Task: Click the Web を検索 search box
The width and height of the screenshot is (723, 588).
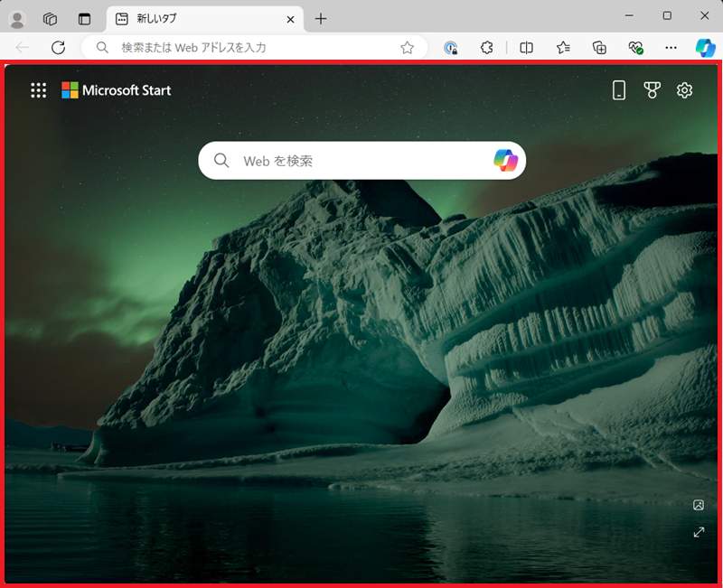Action: coord(362,161)
